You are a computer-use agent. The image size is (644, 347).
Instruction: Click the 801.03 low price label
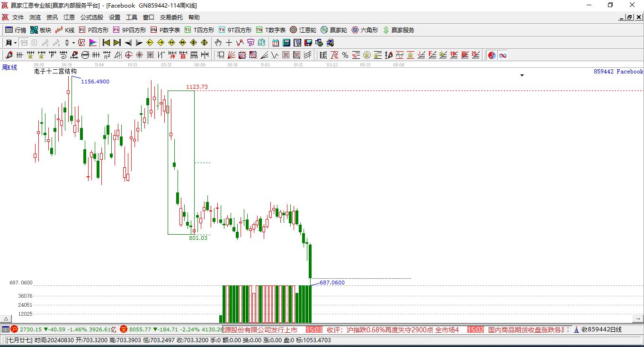click(x=198, y=238)
